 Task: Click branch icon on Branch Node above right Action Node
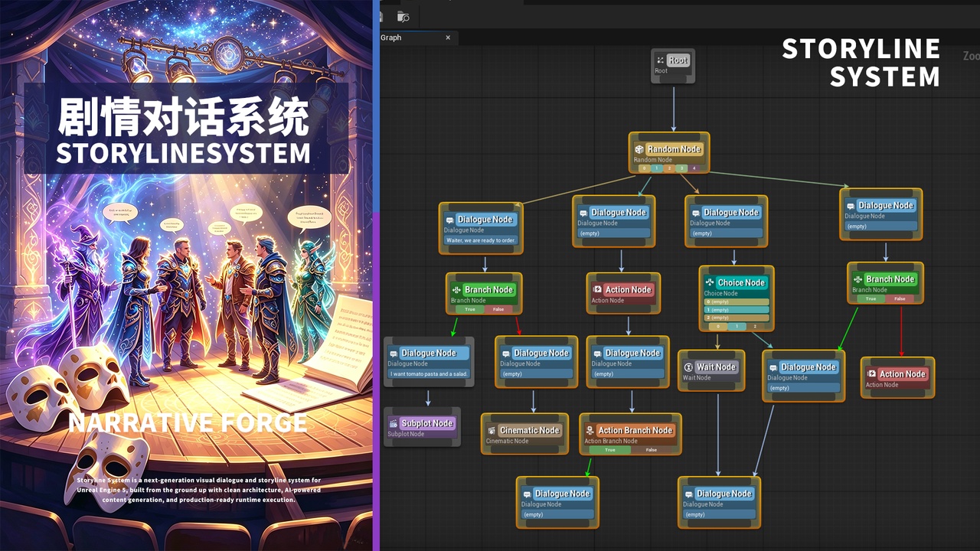point(858,279)
